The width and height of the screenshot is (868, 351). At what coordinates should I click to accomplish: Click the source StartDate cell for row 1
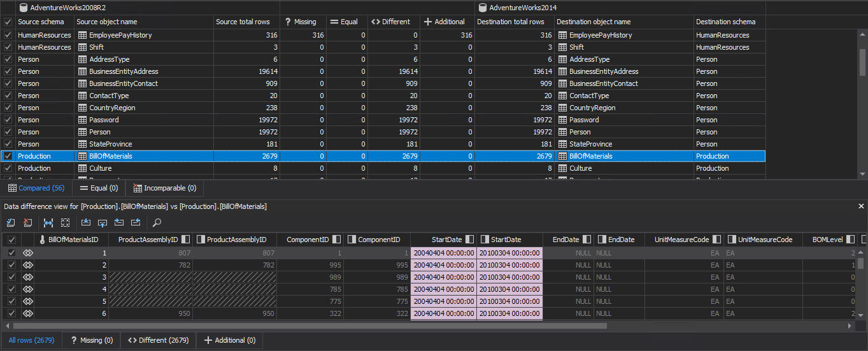444,253
